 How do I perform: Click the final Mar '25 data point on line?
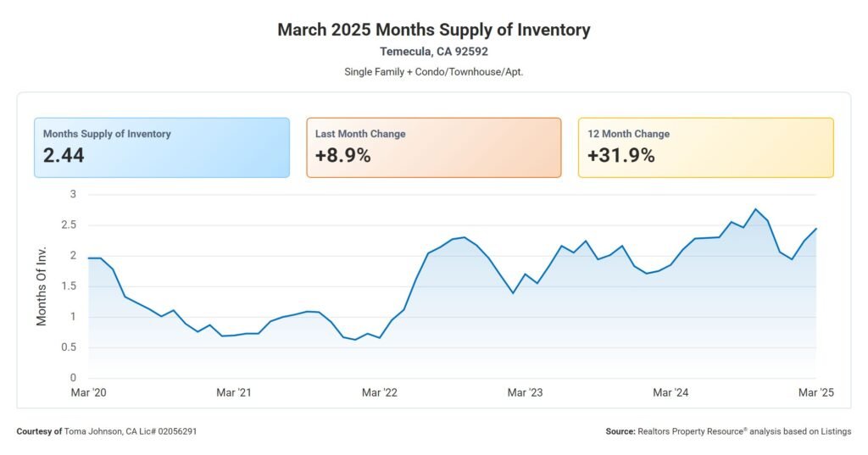click(x=815, y=228)
